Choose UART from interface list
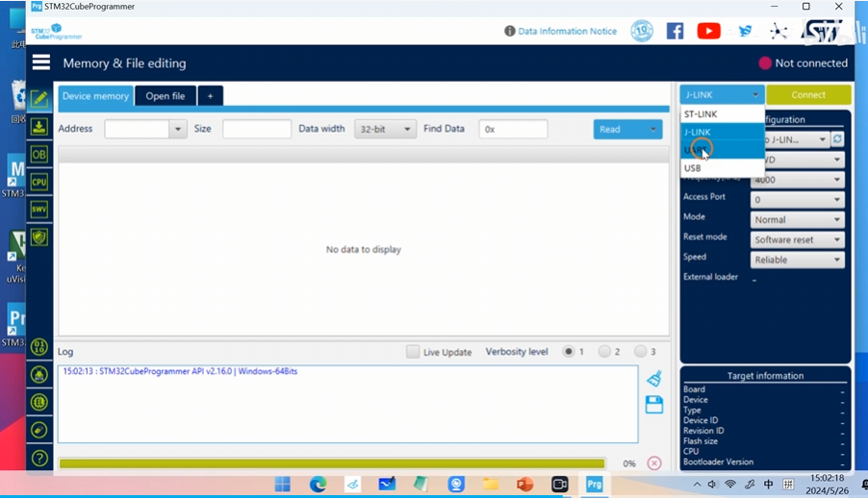This screenshot has width=868, height=499. (x=723, y=150)
